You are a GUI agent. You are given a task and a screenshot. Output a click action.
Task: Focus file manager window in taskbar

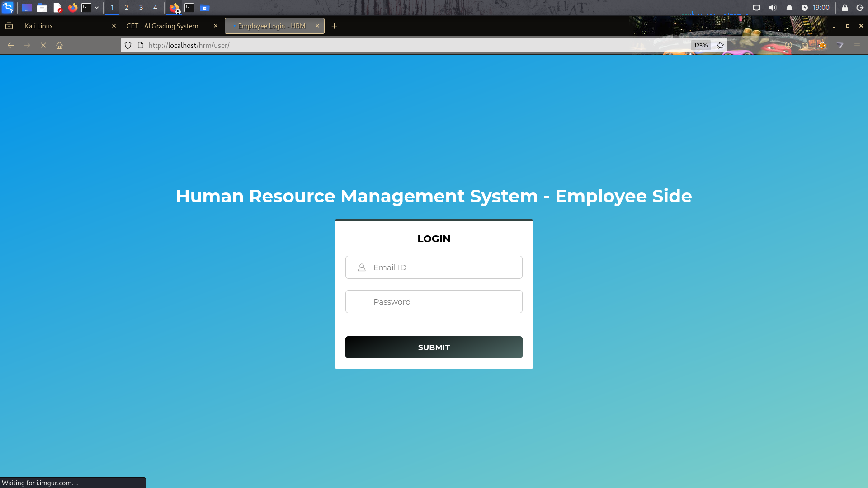(x=205, y=8)
